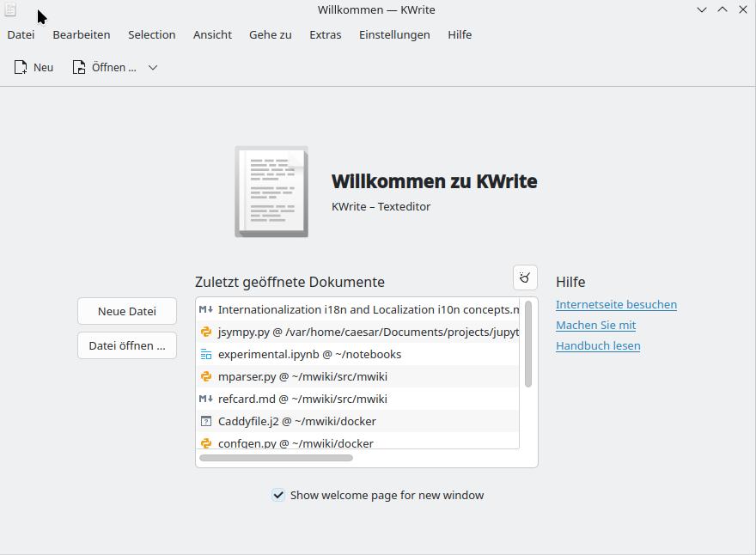This screenshot has height=555, width=756.
Task: Click the KWrite document logo image
Action: [271, 192]
